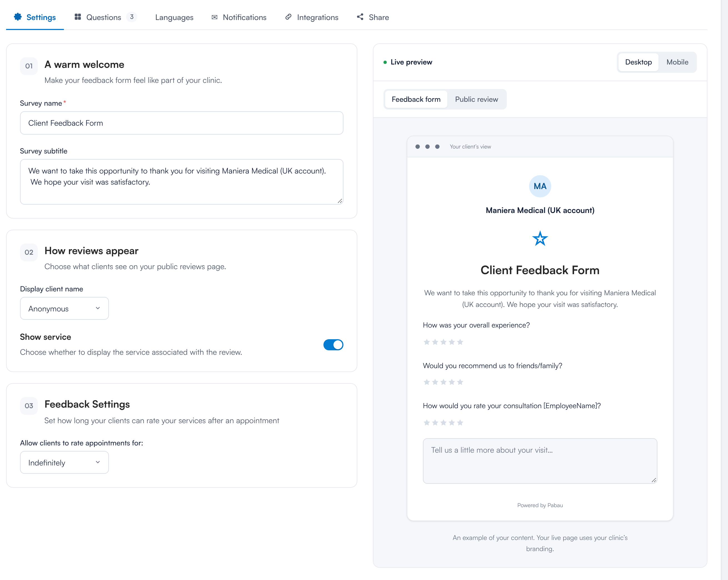Click the Live preview label

point(411,62)
